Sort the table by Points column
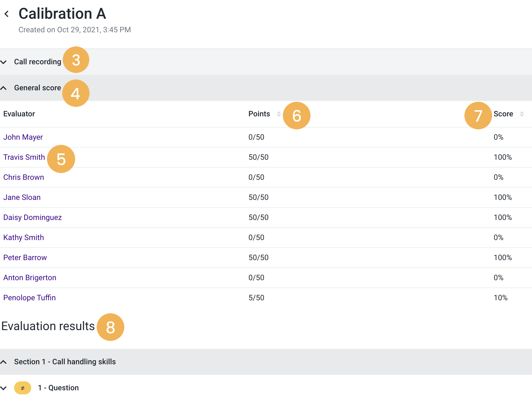Screen dimensions: 532x396 point(279,114)
